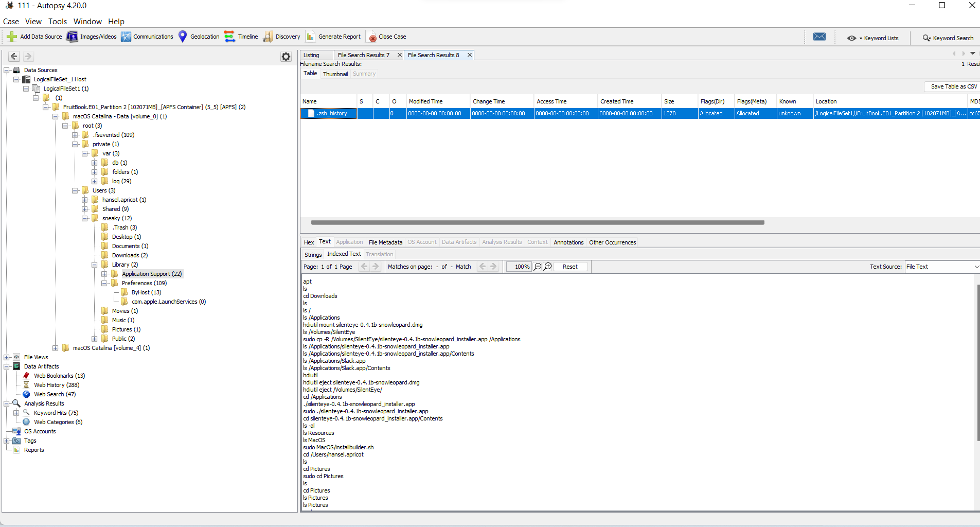
Task: Click the zoom out magnifier icon
Action: point(538,267)
